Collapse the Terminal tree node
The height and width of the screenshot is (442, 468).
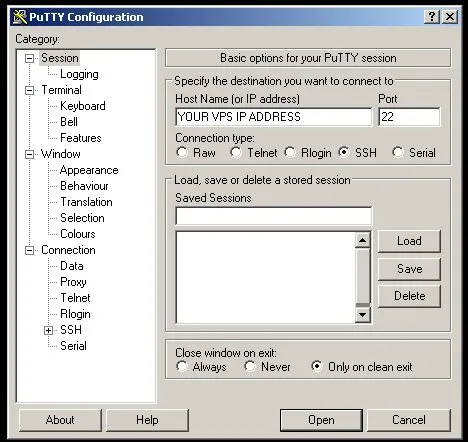coord(29,90)
